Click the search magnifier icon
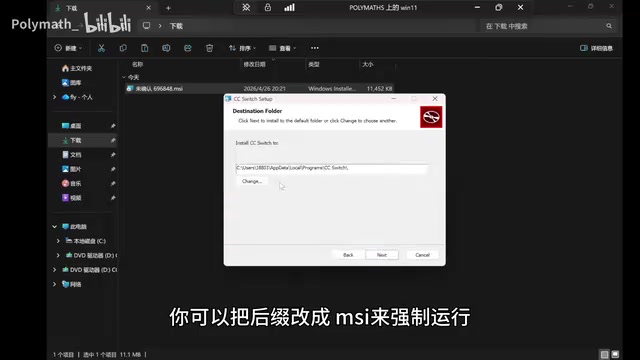640x360 pixels. 609,26
